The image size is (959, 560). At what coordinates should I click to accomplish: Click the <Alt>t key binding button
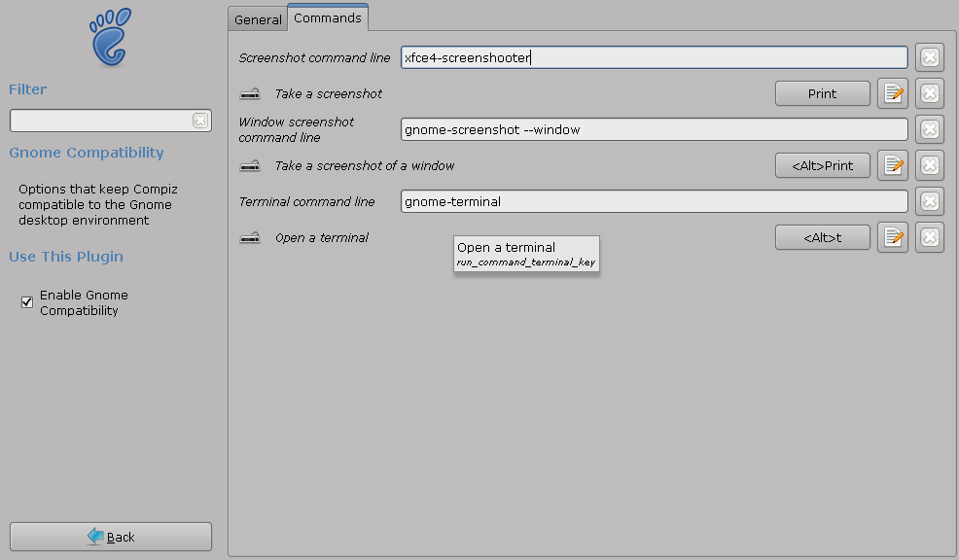click(x=823, y=238)
